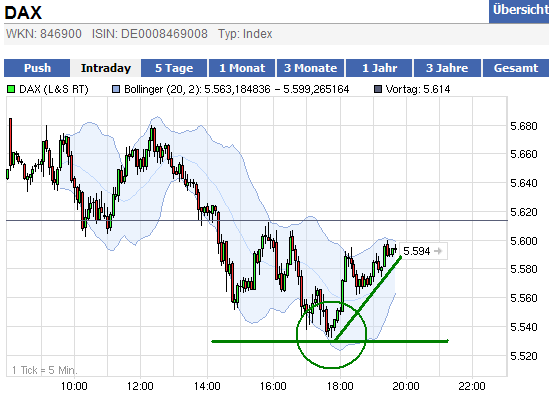This screenshot has height=396, width=549.
Task: Click the 5.560 axis value
Action: (523, 298)
